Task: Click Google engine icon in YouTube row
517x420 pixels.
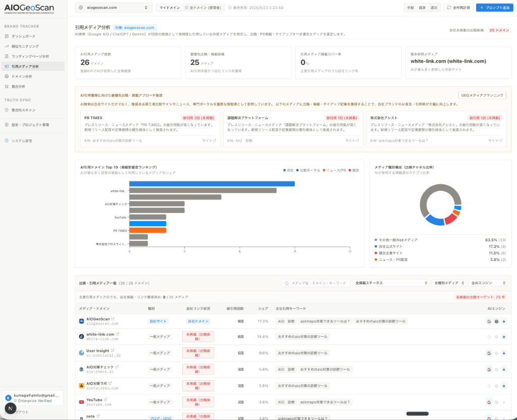Action: tap(489, 402)
